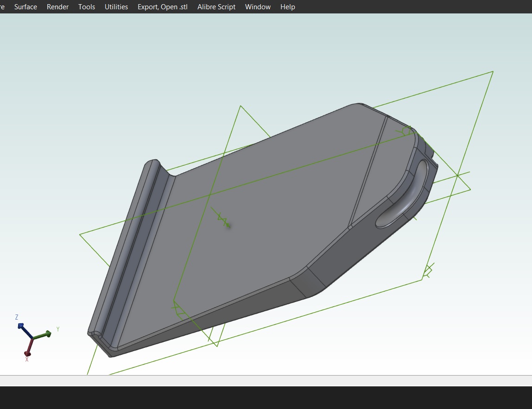Open the Window menu

[x=258, y=7]
